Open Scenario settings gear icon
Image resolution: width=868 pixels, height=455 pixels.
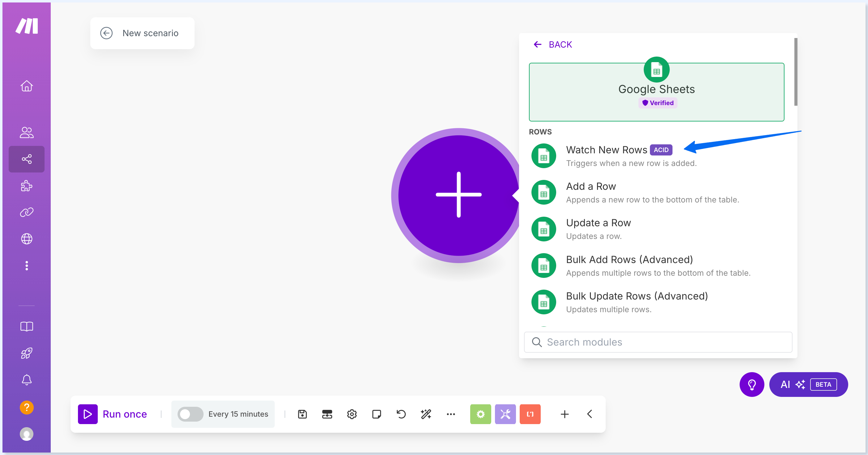point(352,414)
